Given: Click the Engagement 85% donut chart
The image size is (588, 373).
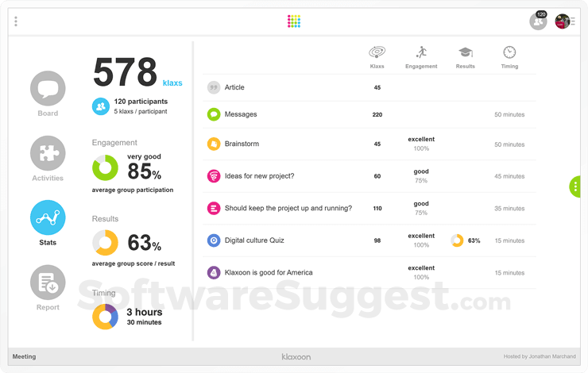Looking at the screenshot, I should [x=106, y=167].
